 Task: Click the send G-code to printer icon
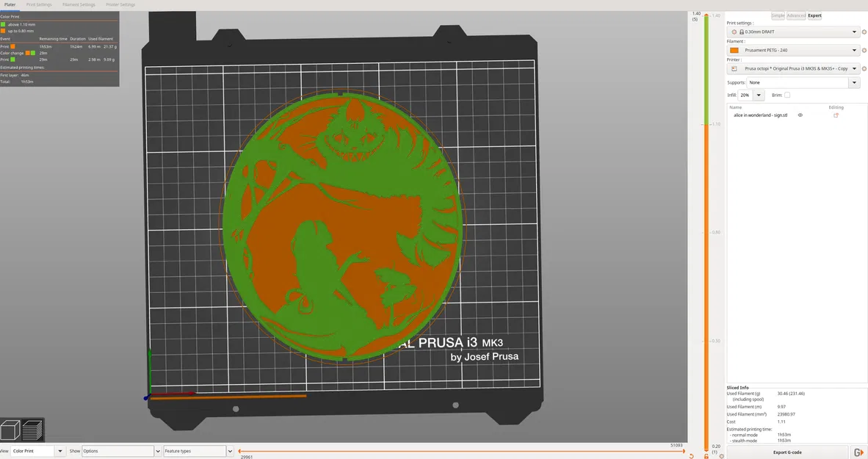[858, 452]
